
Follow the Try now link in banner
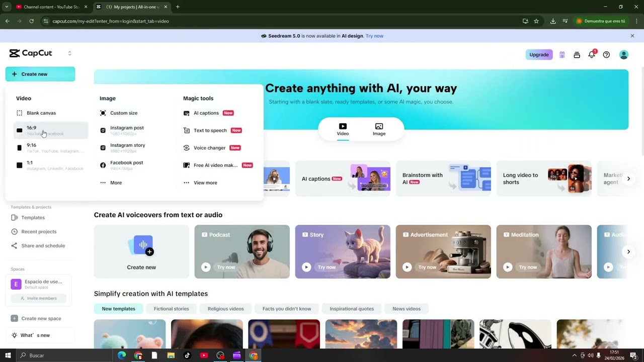coord(374,36)
